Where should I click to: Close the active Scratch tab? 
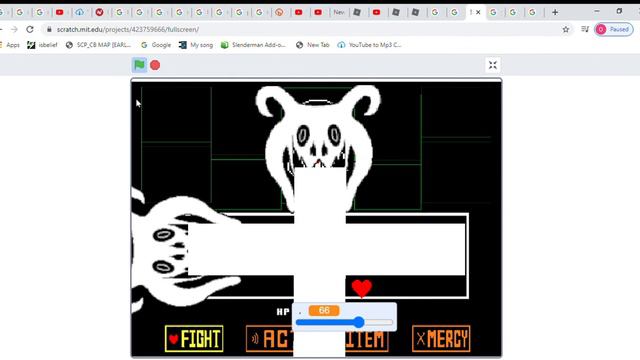[x=478, y=12]
